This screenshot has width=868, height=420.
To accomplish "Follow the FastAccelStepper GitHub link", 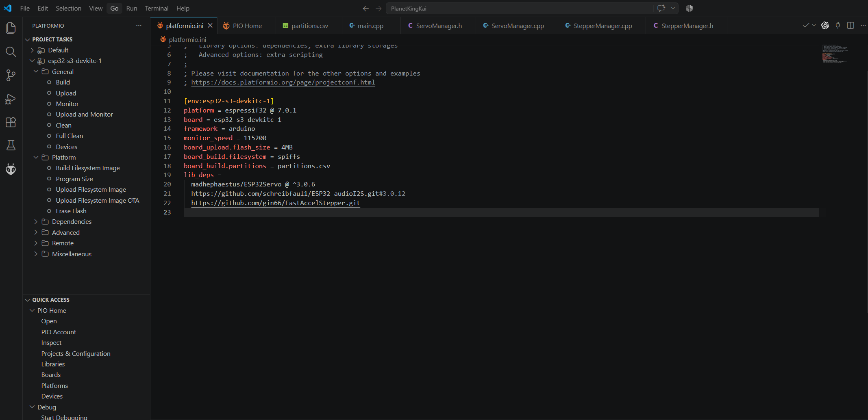I will pos(275,203).
